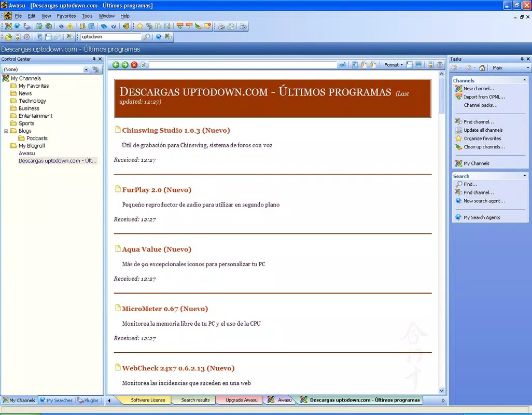Click the magnifier search icon beside uptodown field

(147, 37)
